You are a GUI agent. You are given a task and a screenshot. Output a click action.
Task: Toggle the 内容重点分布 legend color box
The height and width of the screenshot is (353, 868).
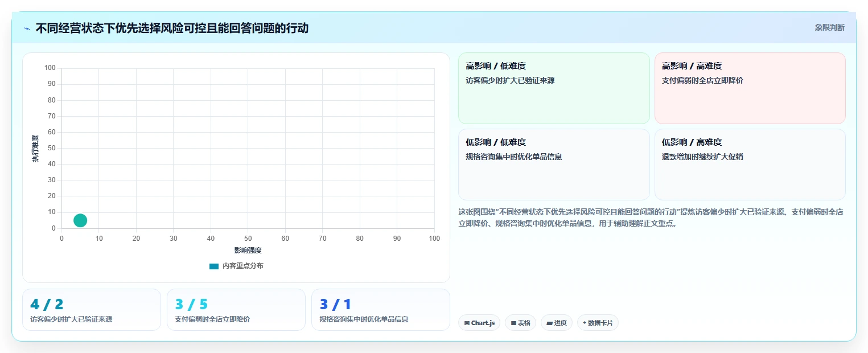214,266
